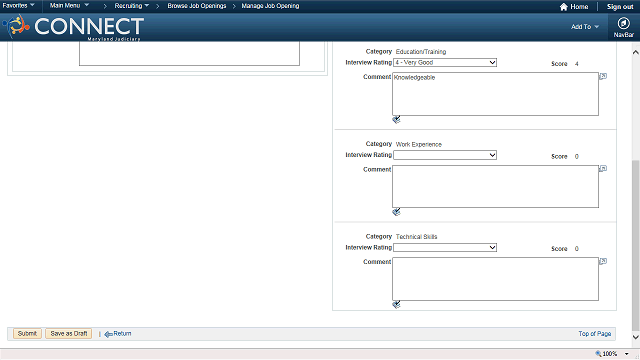The height and width of the screenshot is (360, 640).
Task: Click the large text box on the left panel
Action: pyautogui.click(x=189, y=53)
